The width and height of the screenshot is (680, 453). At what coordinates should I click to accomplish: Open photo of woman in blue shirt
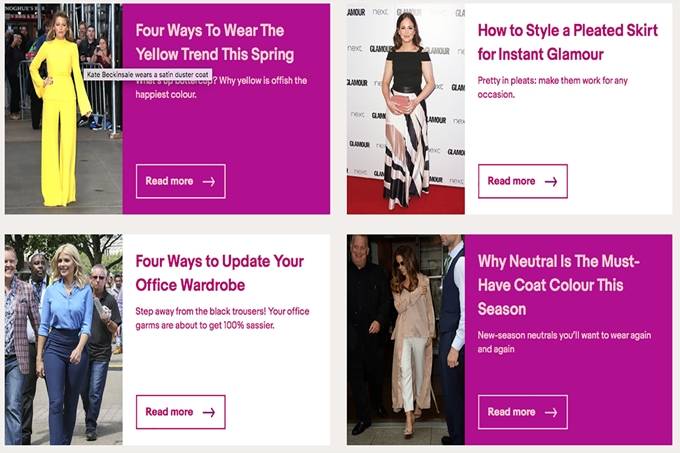tap(63, 340)
